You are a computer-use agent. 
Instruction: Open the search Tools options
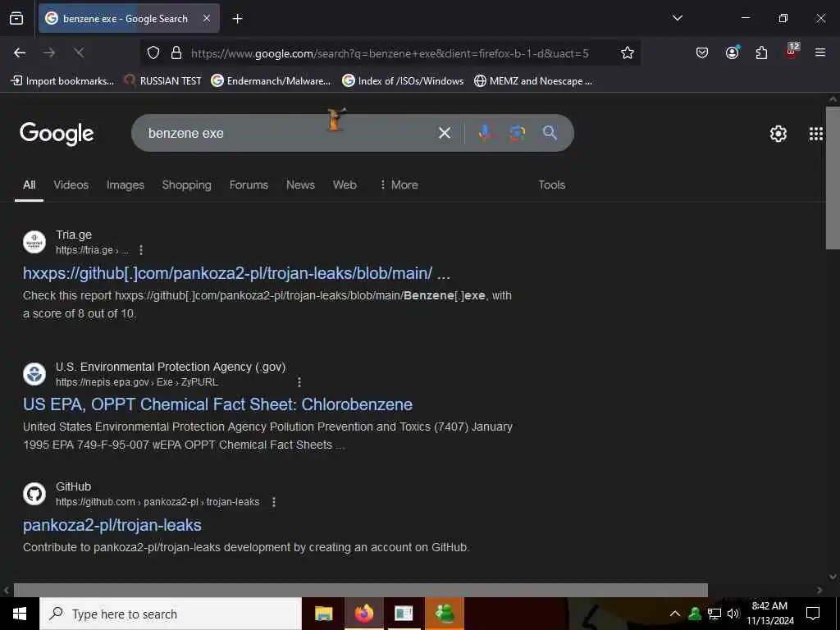[x=552, y=185]
